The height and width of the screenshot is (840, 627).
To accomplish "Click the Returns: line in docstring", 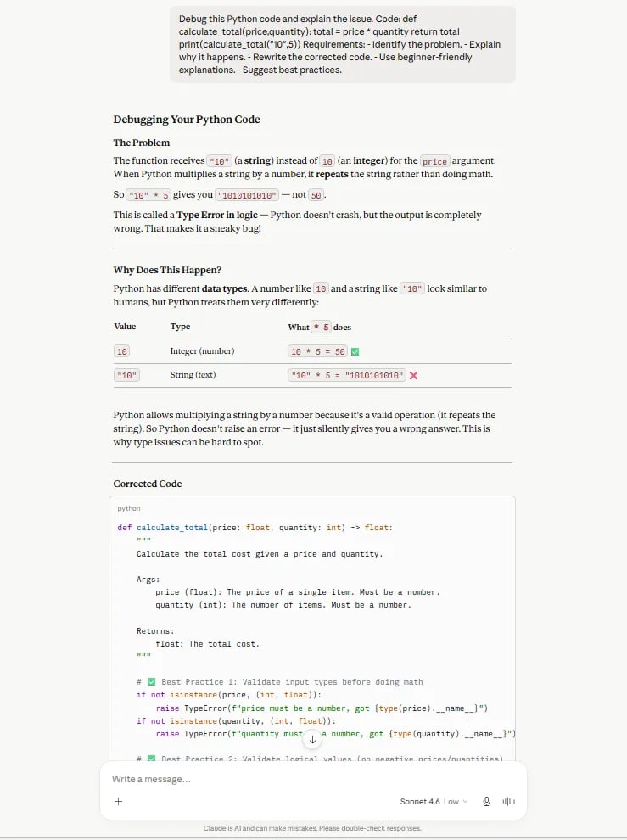I will (x=155, y=631).
